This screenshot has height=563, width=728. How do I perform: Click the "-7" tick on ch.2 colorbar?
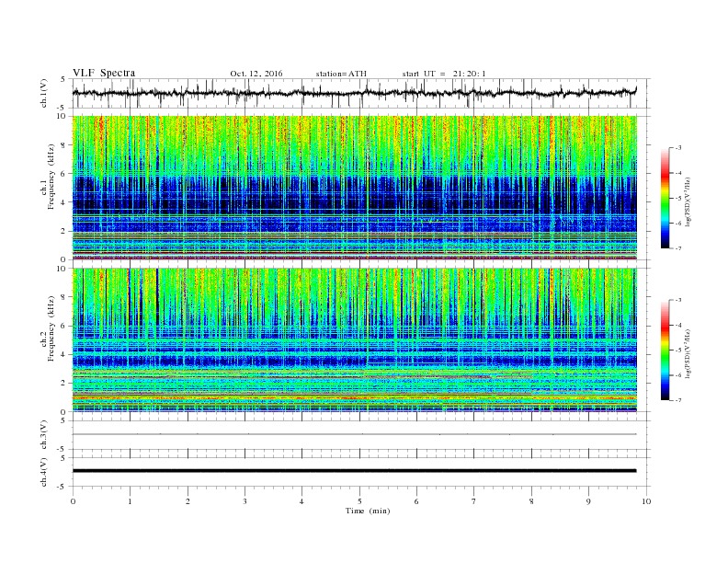[678, 400]
